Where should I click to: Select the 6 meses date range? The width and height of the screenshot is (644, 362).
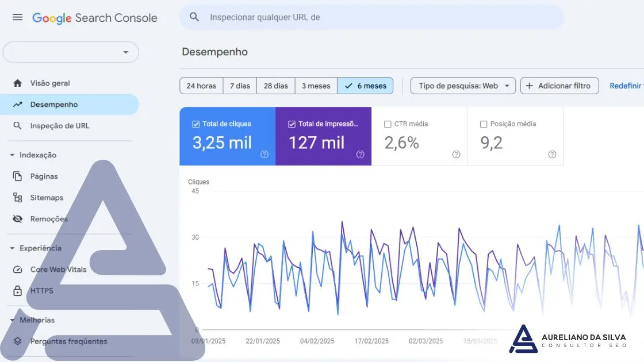coord(365,86)
